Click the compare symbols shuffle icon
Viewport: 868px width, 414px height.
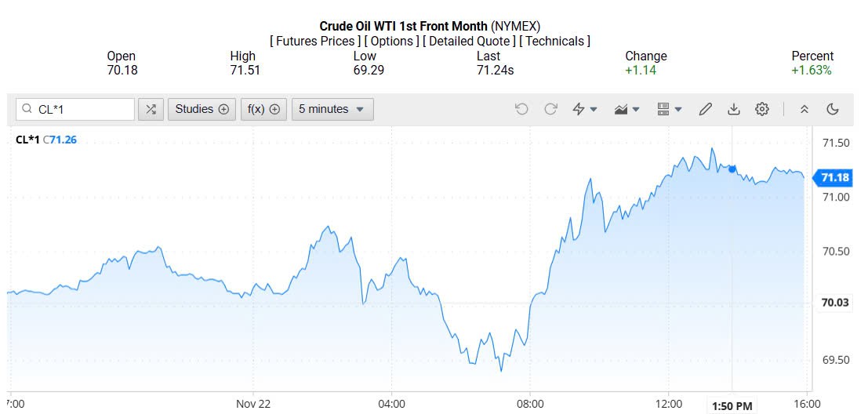(151, 110)
